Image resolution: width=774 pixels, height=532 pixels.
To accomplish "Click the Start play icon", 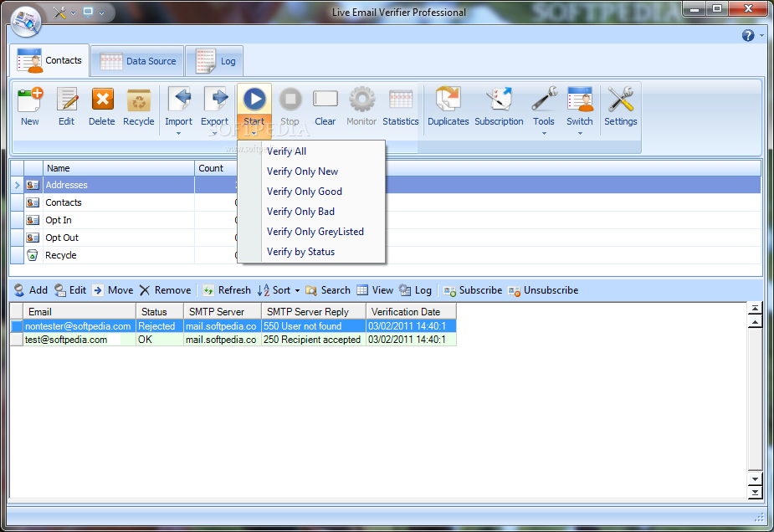I will (x=254, y=100).
